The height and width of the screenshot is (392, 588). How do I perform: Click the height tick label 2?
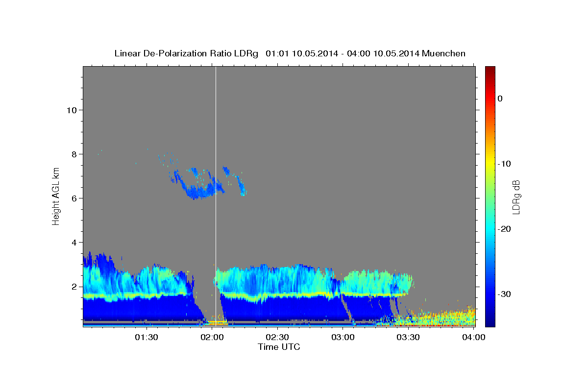(73, 286)
